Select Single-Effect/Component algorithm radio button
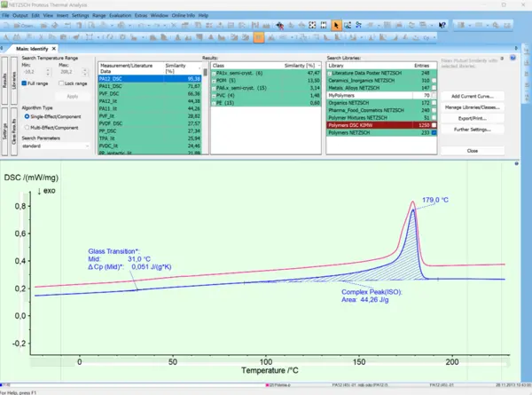 27,116
